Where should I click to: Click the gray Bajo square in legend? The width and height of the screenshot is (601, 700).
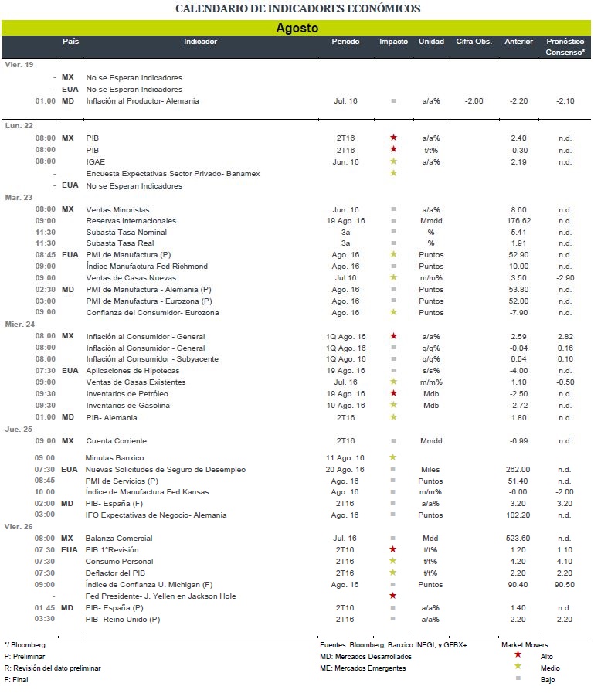click(518, 678)
